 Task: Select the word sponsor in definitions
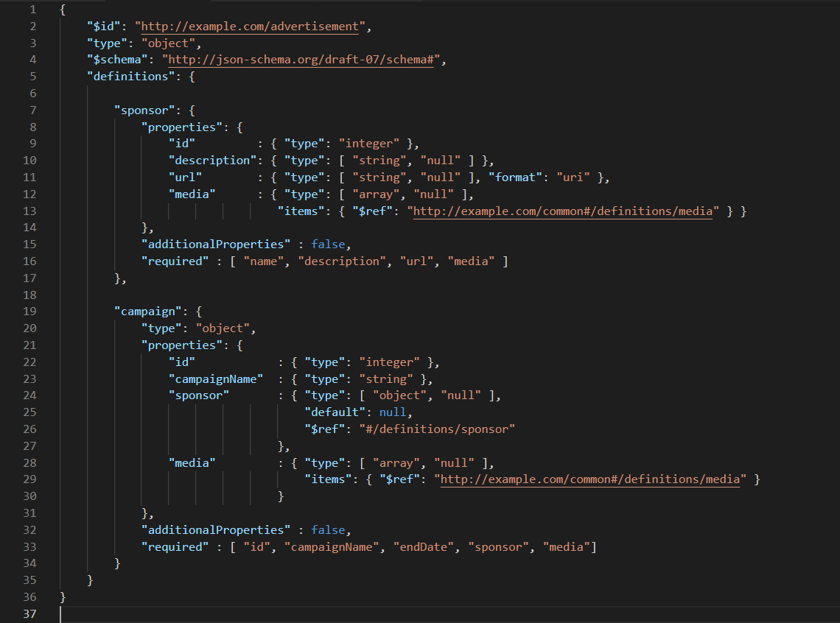[145, 110]
